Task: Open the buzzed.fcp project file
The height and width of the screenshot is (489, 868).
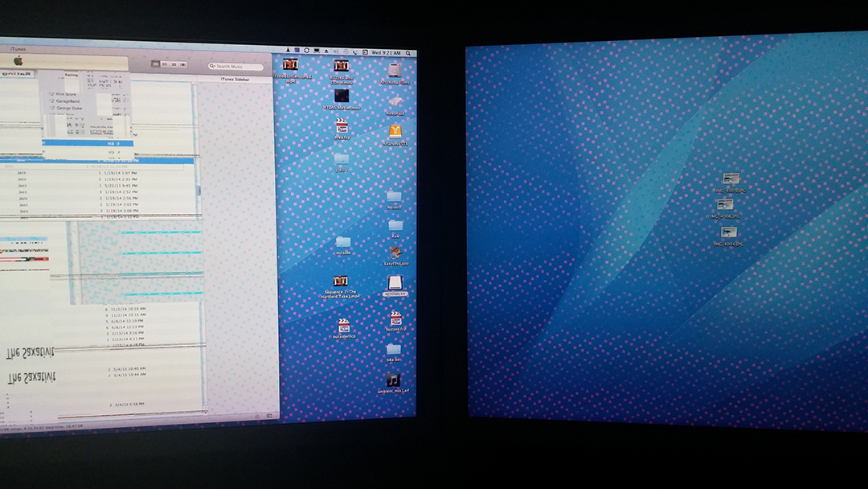Action: 395,318
